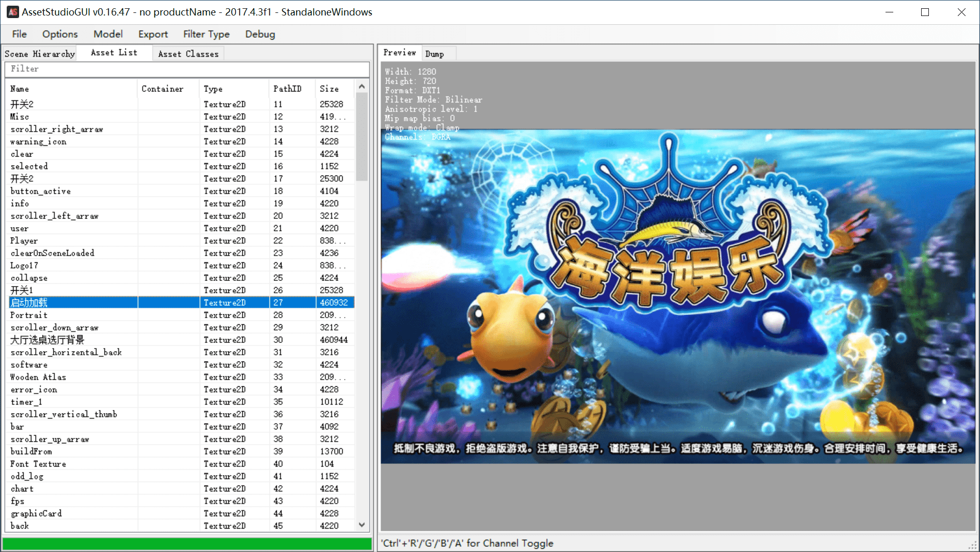This screenshot has height=552, width=980.
Task: Click the asset list scroll up arrow
Action: [x=362, y=87]
